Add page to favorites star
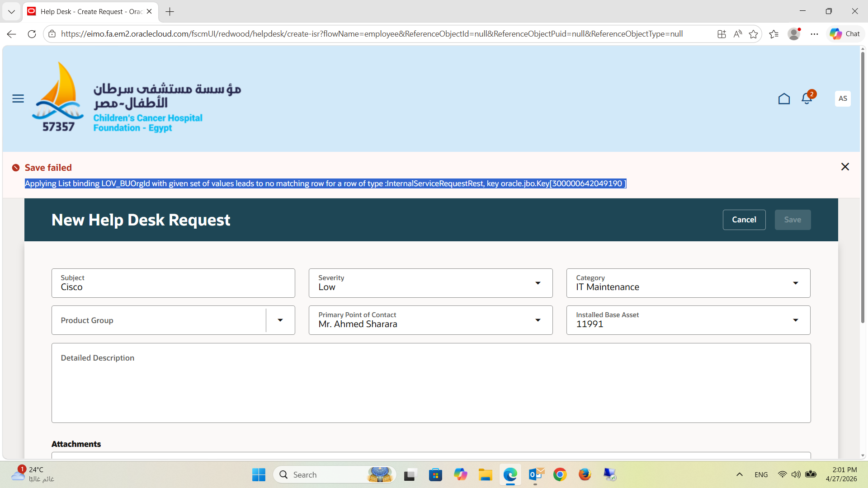868x488 pixels. pos(753,34)
